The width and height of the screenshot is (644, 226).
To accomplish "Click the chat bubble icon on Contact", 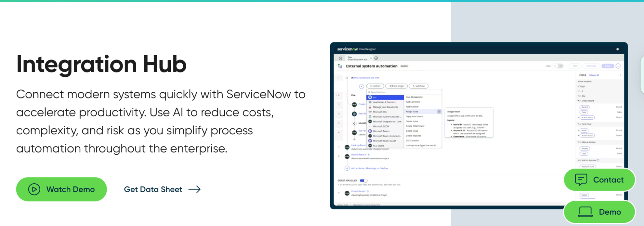I will pos(581,180).
